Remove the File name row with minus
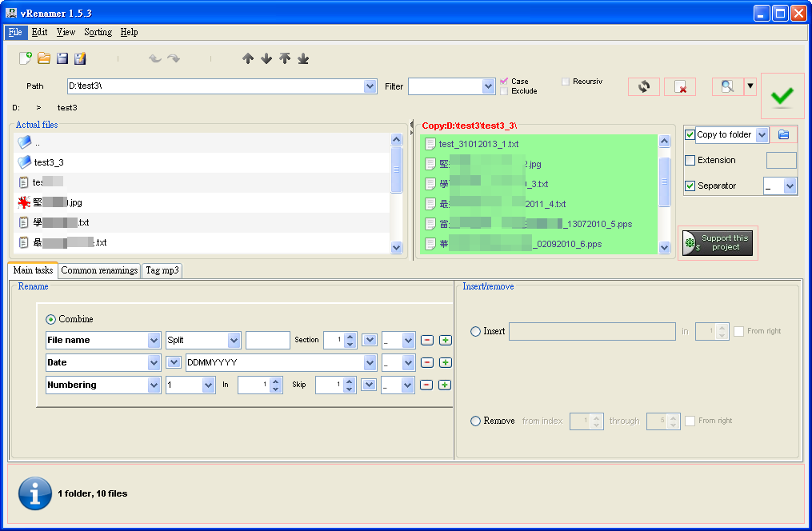This screenshot has width=812, height=531. 426,340
